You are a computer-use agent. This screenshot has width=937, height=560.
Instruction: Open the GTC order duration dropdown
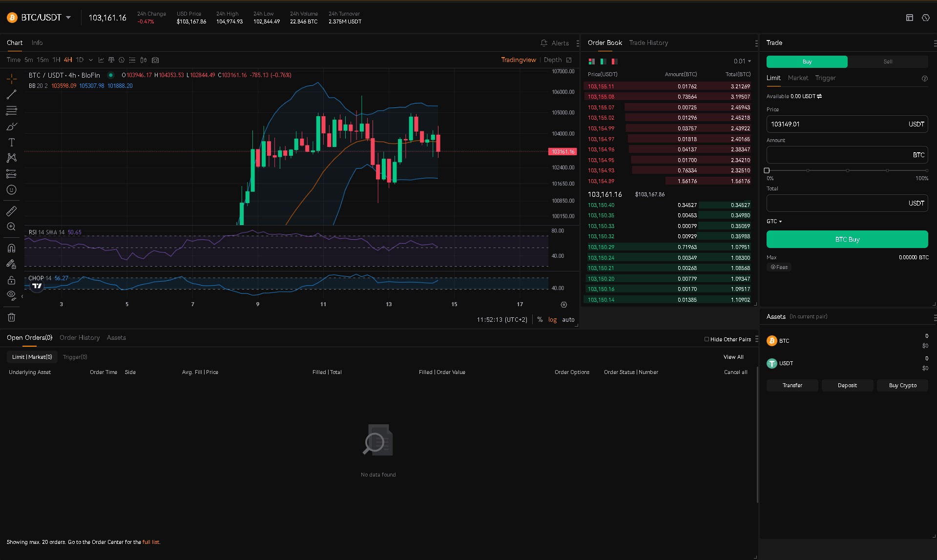point(774,221)
